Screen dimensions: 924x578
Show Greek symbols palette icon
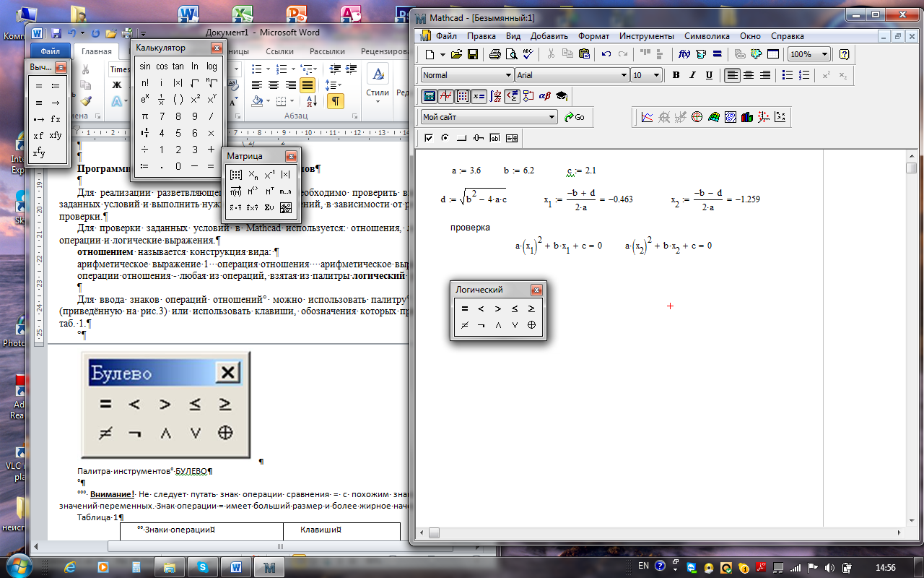(x=545, y=95)
